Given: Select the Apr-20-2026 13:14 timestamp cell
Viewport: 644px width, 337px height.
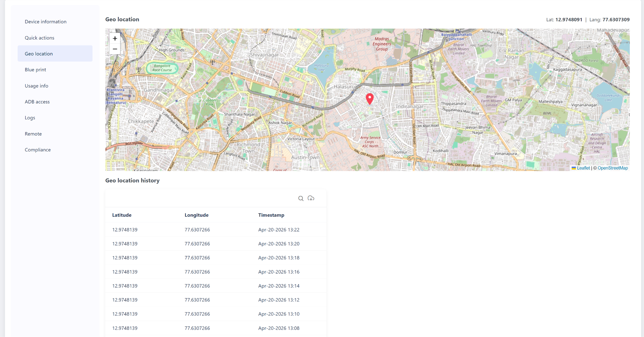Looking at the screenshot, I should point(279,286).
